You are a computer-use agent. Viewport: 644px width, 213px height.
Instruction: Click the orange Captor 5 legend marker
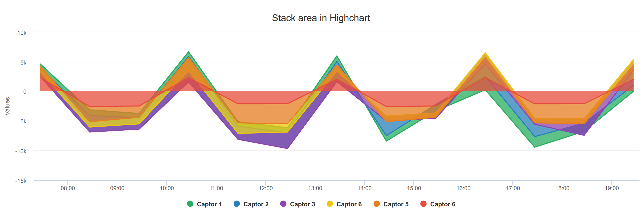[x=377, y=204]
